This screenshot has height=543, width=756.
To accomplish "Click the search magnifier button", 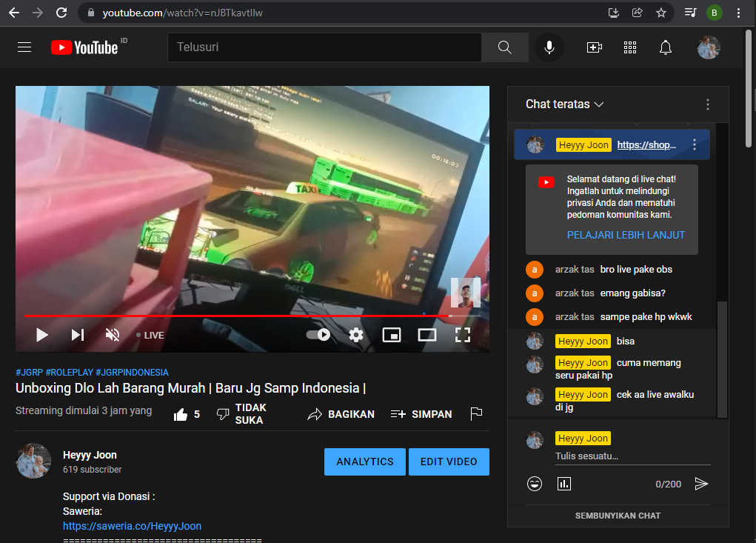I will (x=505, y=47).
